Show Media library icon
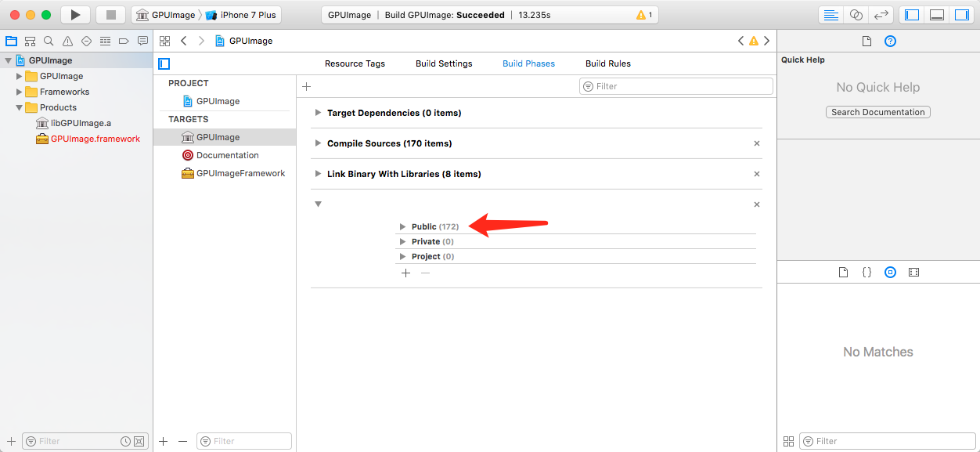The width and height of the screenshot is (980, 452). [x=913, y=273]
